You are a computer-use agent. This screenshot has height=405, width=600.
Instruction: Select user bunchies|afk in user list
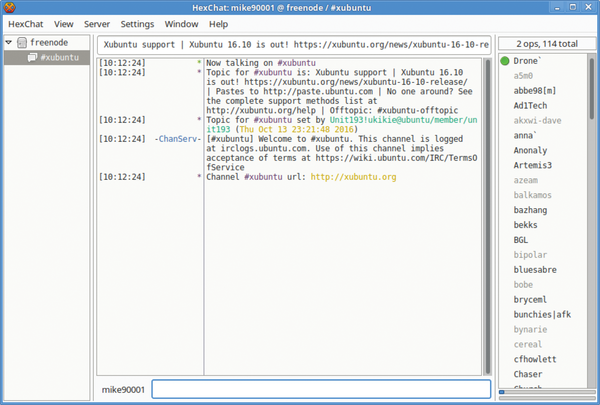point(542,315)
